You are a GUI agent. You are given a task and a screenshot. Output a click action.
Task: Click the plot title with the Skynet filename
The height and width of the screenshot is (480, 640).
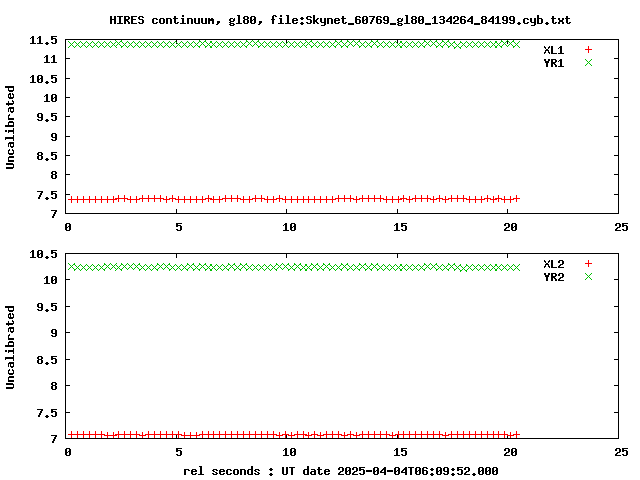click(340, 20)
